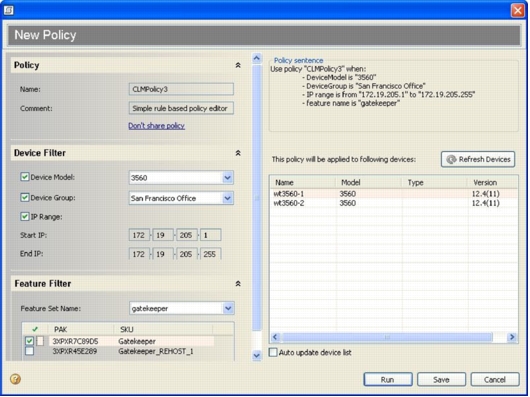The image size is (530, 397).
Task: Open the Device Model dropdown
Action: point(227,178)
